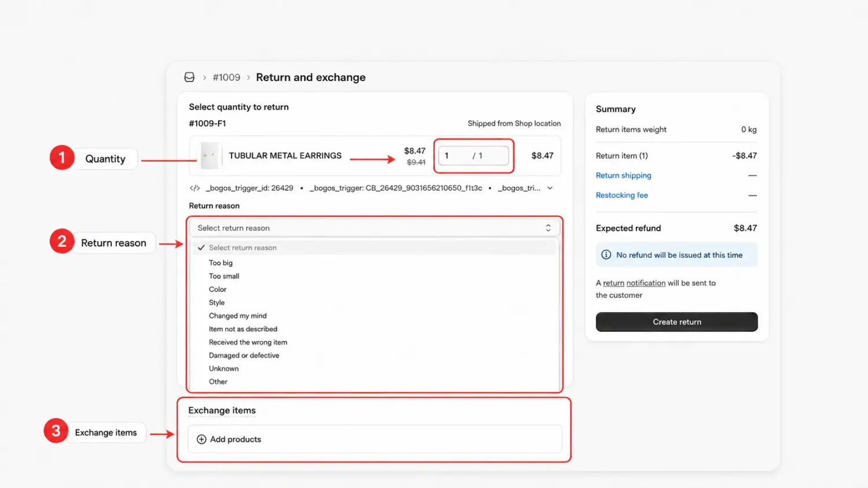Click the Tubular Metal Earrings product thumbnail
Screen dimensions: 868x488
pos(209,156)
